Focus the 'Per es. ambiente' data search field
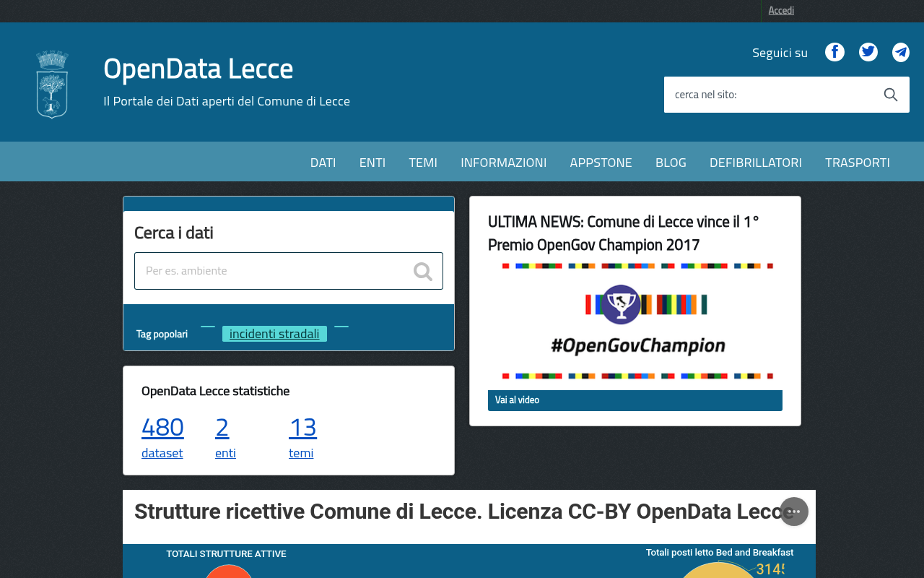The image size is (924, 578). [x=289, y=271]
